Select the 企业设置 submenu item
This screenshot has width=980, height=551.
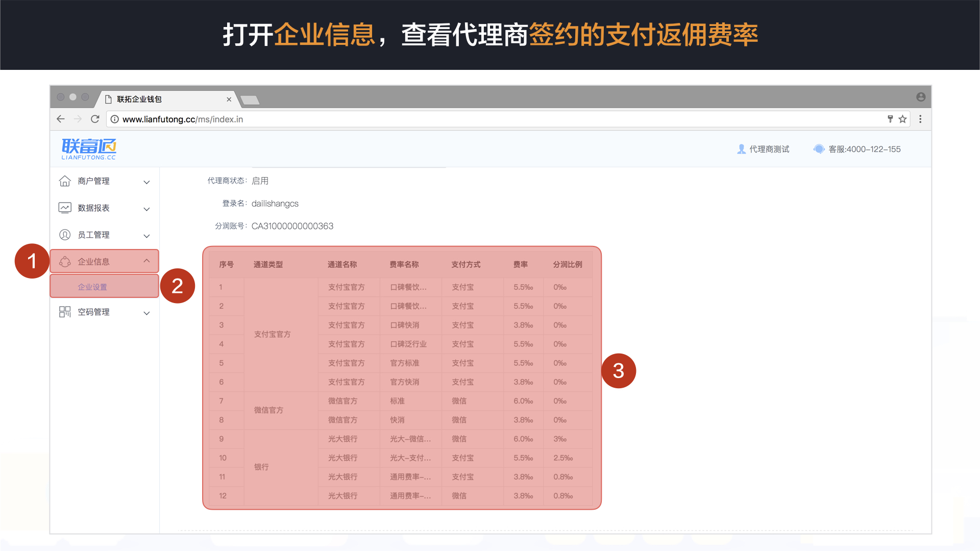click(x=105, y=286)
